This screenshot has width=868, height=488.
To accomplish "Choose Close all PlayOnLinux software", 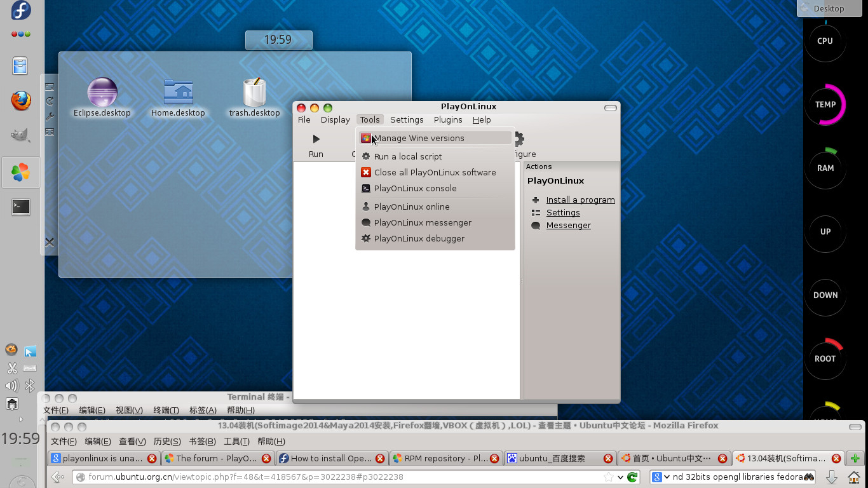I will click(x=435, y=172).
